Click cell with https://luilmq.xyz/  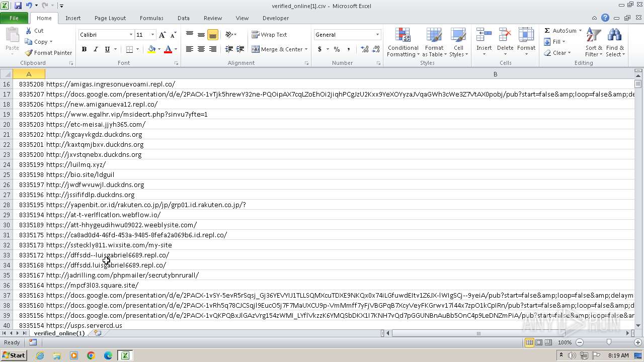click(x=340, y=164)
